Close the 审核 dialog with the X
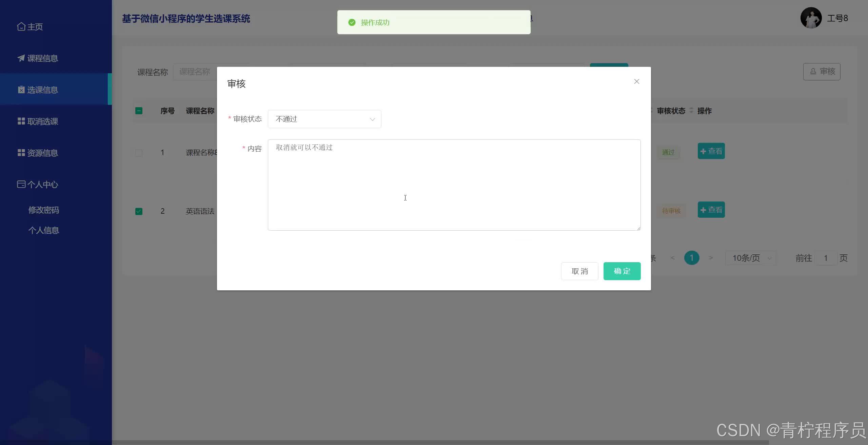This screenshot has width=868, height=445. (x=636, y=81)
